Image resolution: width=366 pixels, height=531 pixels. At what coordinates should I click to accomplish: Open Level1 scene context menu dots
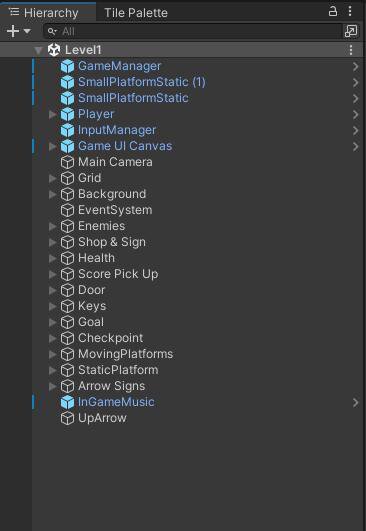[351, 50]
